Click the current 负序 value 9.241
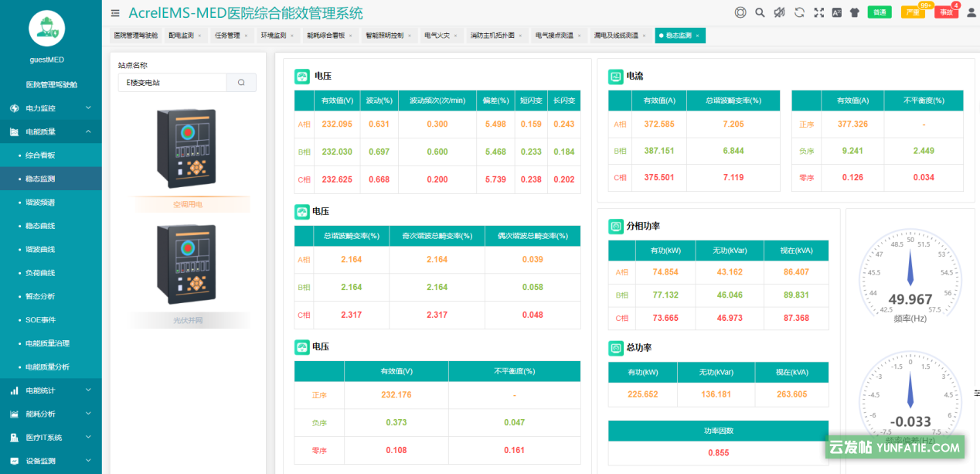The width and height of the screenshot is (980, 474). (852, 151)
